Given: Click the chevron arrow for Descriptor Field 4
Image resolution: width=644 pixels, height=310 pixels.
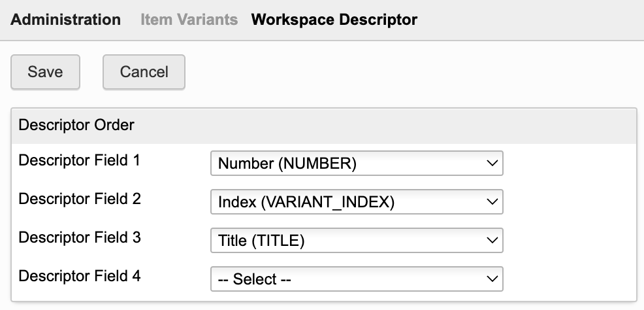Looking at the screenshot, I should [492, 279].
